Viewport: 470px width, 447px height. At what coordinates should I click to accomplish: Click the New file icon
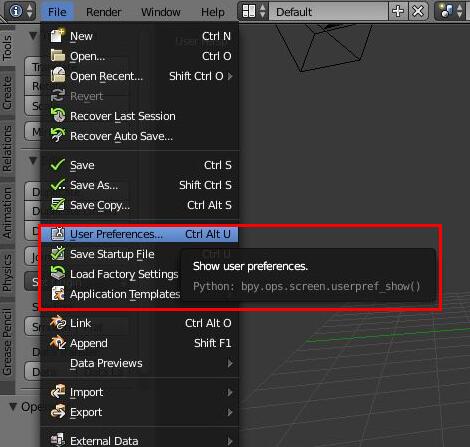click(58, 36)
